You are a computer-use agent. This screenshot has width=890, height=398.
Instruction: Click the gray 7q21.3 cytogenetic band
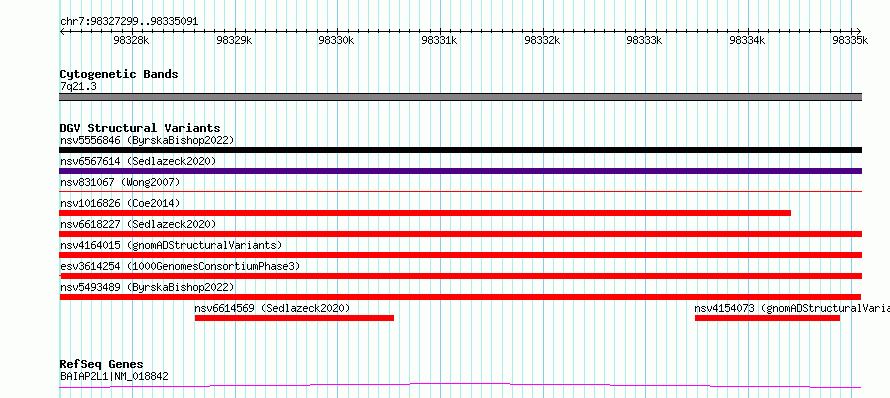(x=460, y=97)
